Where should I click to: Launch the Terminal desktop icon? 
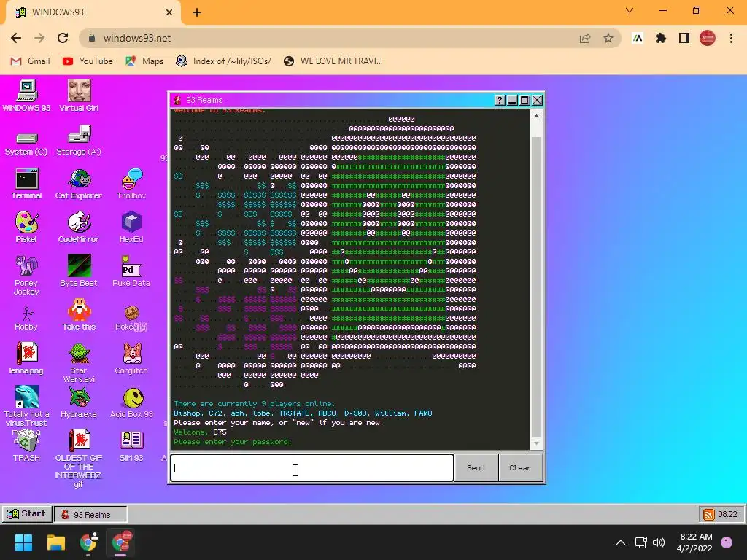click(26, 184)
